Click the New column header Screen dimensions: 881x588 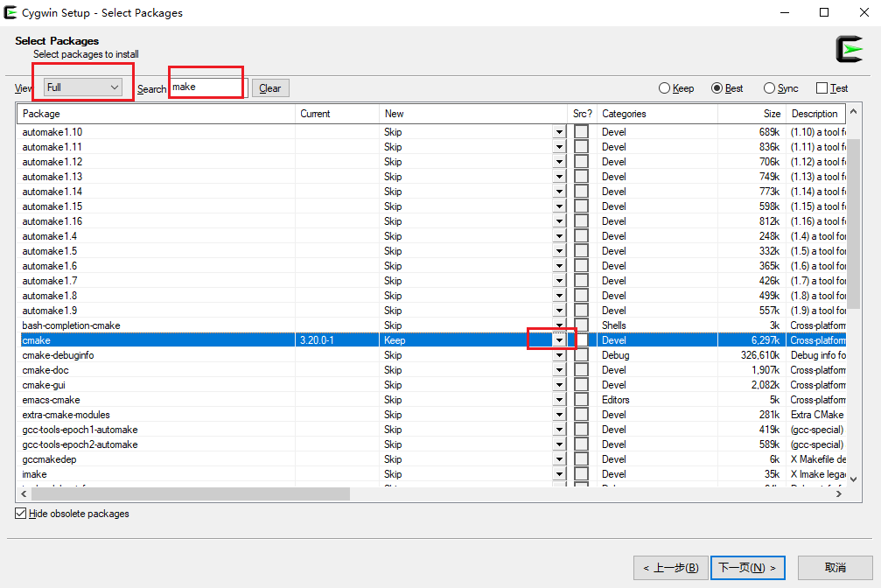(473, 114)
